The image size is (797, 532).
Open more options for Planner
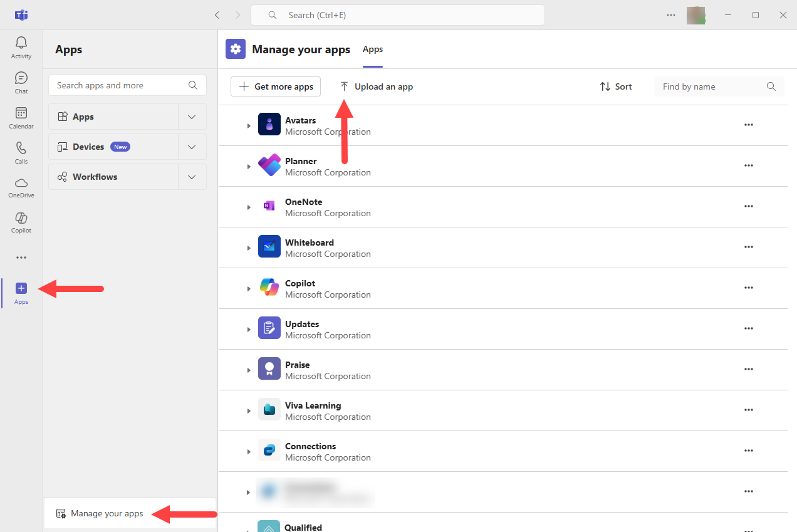(748, 165)
